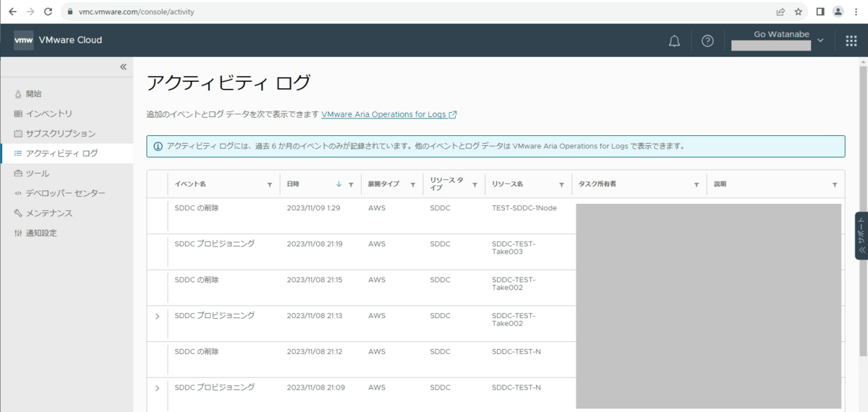Click the address bar URL

pyautogui.click(x=136, y=12)
